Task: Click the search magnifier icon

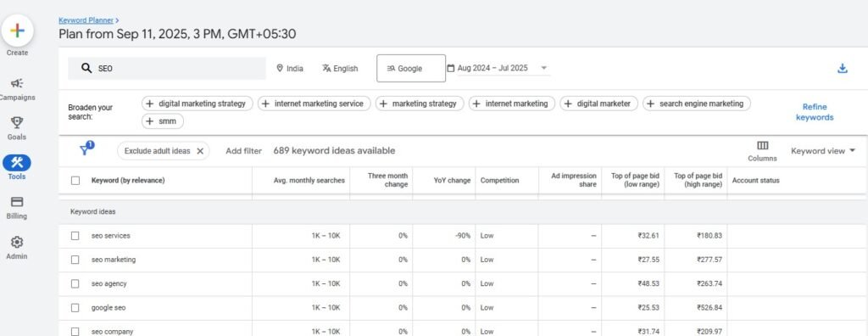Action: pos(86,68)
